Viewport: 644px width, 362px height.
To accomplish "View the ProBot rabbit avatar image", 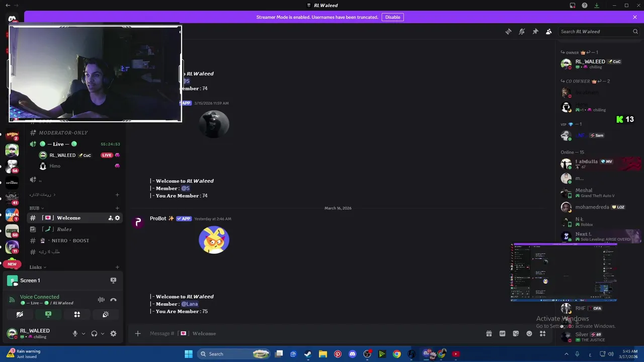I will [x=214, y=240].
